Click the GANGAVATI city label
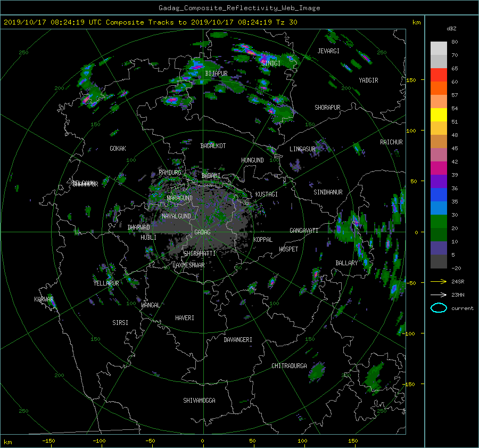479x448 pixels. point(304,231)
